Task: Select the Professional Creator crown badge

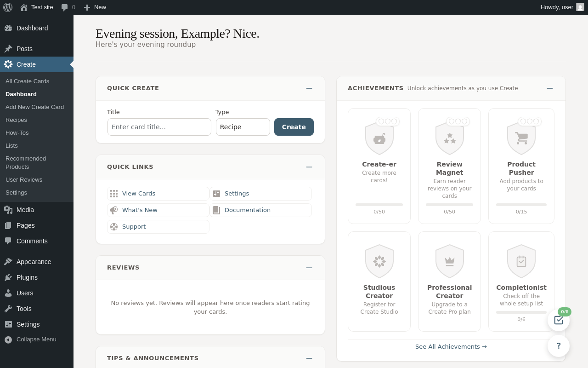Action: click(x=449, y=261)
